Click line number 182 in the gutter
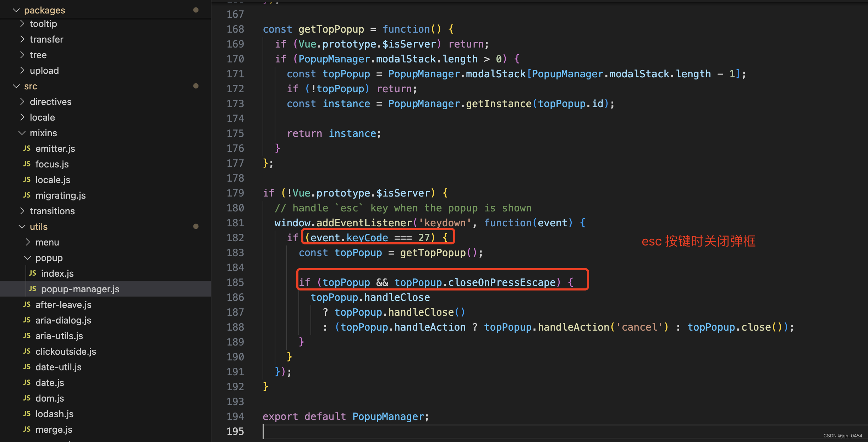Screen dimensions: 868x442 tap(235, 238)
